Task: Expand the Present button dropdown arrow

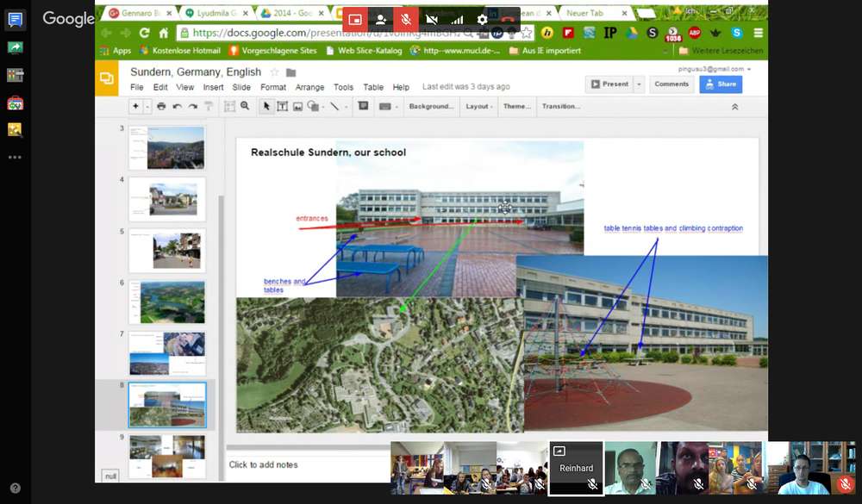Action: [x=639, y=84]
